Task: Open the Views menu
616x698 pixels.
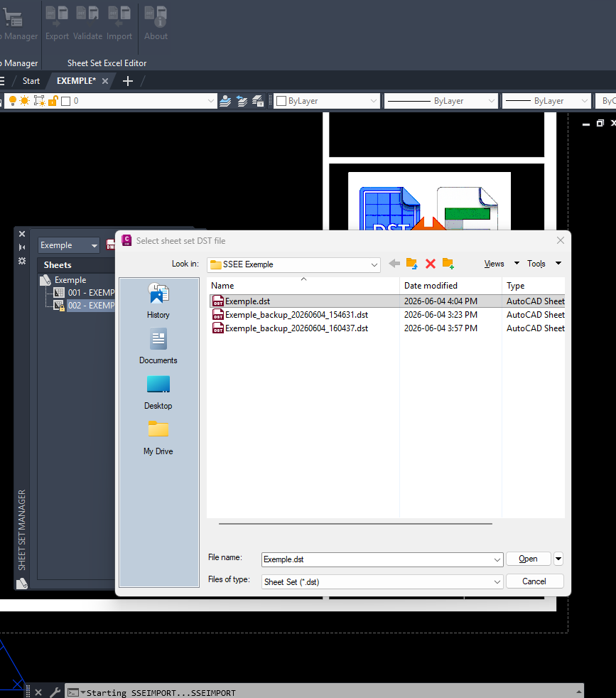Action: click(x=501, y=264)
